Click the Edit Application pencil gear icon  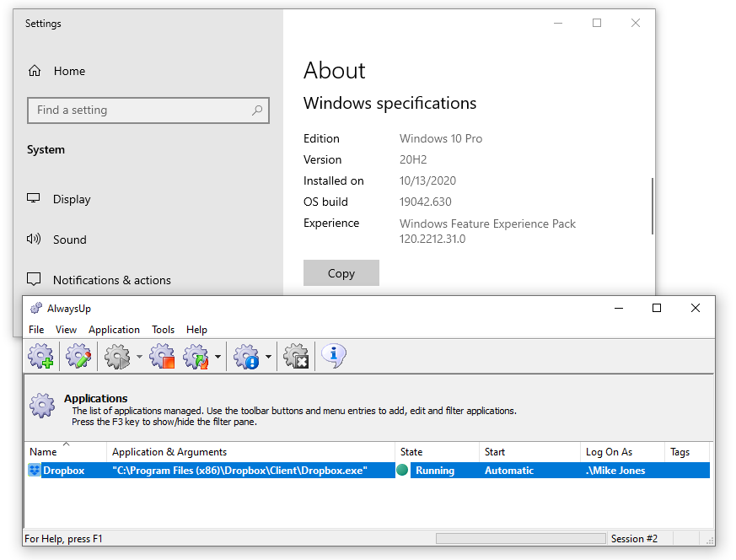click(78, 356)
